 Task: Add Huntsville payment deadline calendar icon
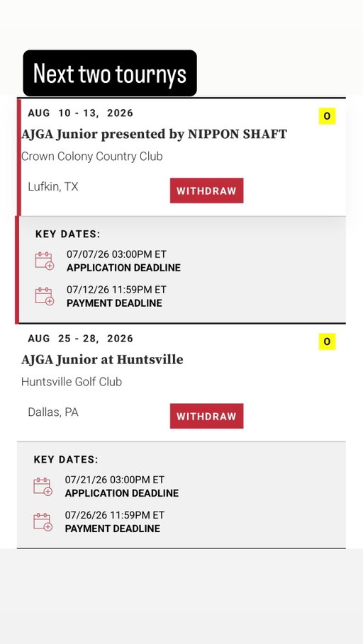pos(43,521)
